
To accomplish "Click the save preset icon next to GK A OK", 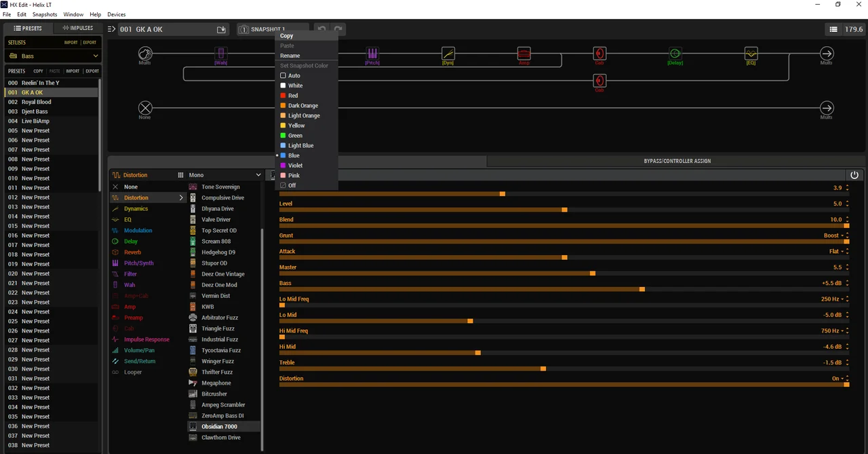I will click(221, 29).
